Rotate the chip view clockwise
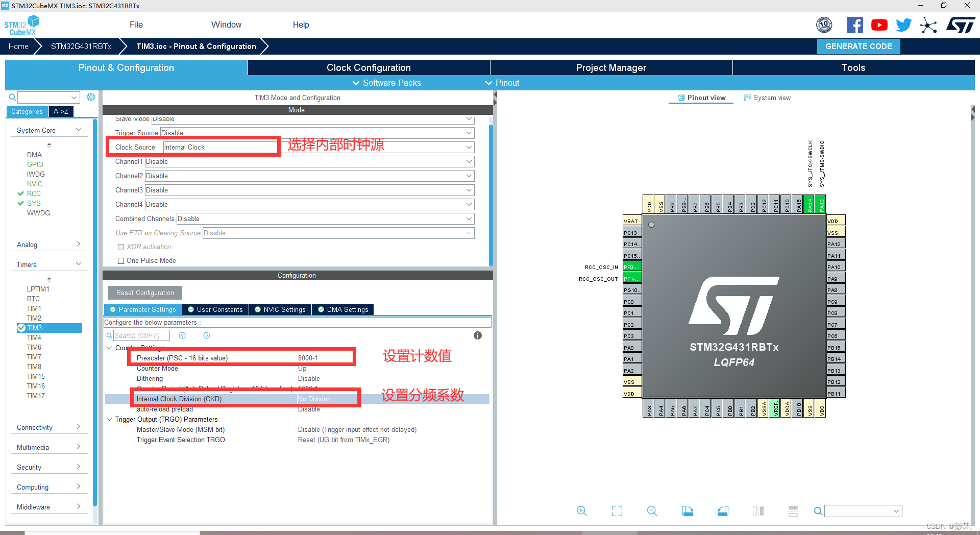 (688, 511)
